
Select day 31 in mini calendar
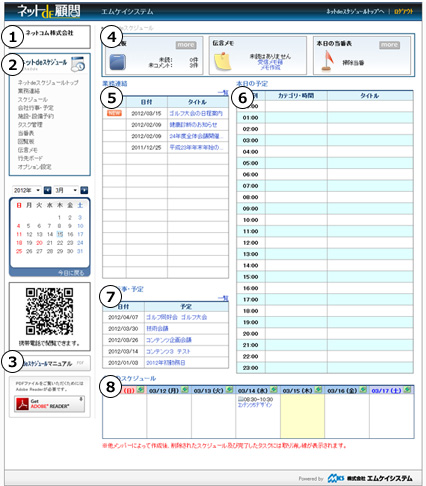pos(80,251)
